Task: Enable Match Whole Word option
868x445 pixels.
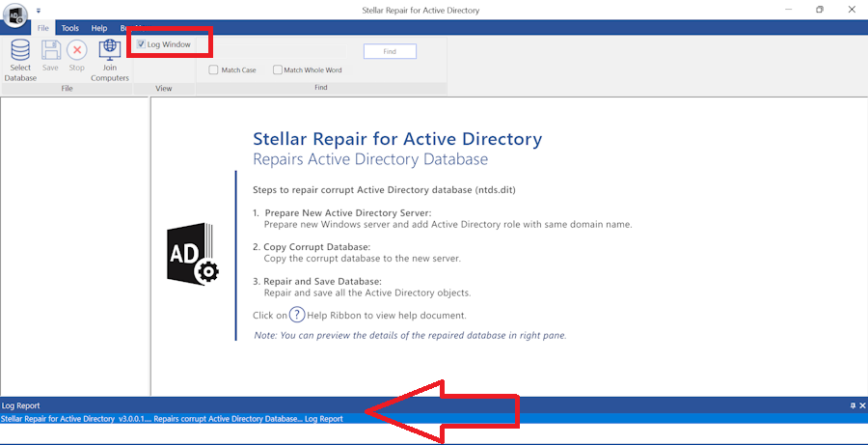Action: click(278, 70)
